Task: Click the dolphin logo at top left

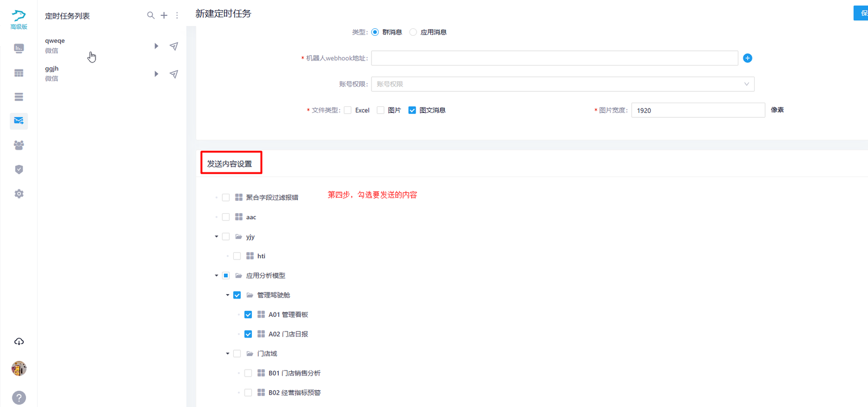Action: (19, 15)
